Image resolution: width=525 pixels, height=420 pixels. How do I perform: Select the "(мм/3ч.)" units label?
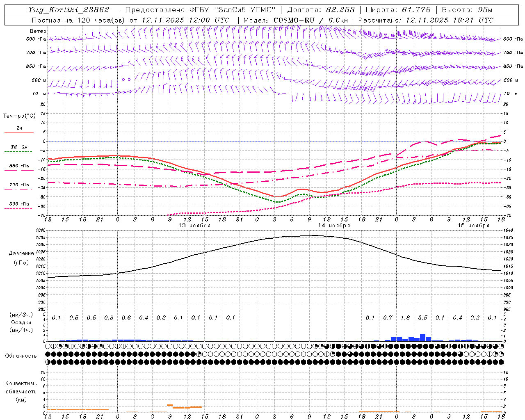click(x=21, y=315)
